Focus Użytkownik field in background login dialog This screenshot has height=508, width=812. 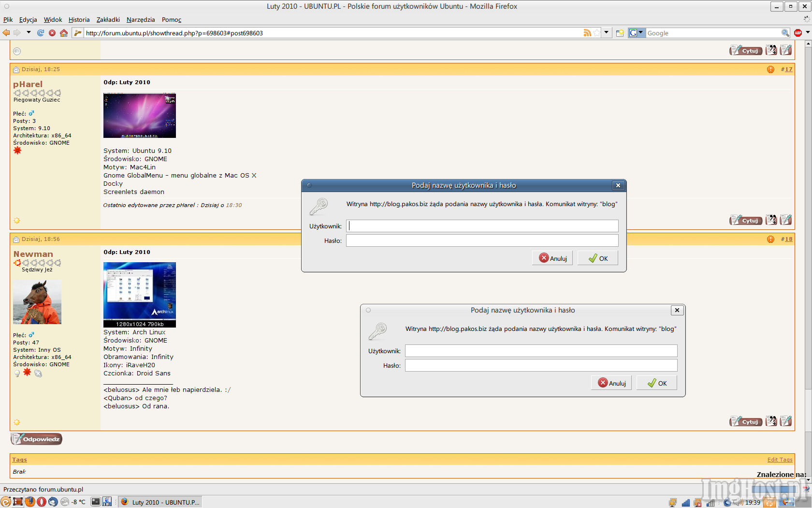coord(541,351)
